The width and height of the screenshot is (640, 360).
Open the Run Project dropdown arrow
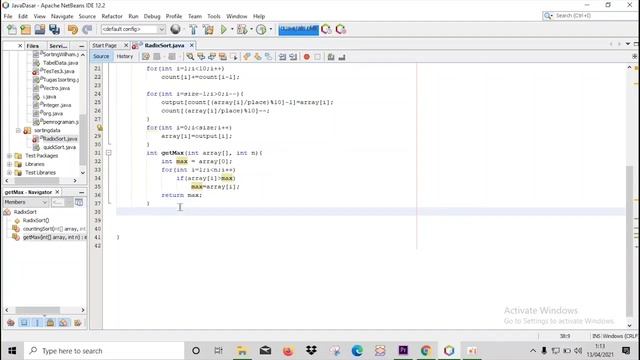(232, 29)
